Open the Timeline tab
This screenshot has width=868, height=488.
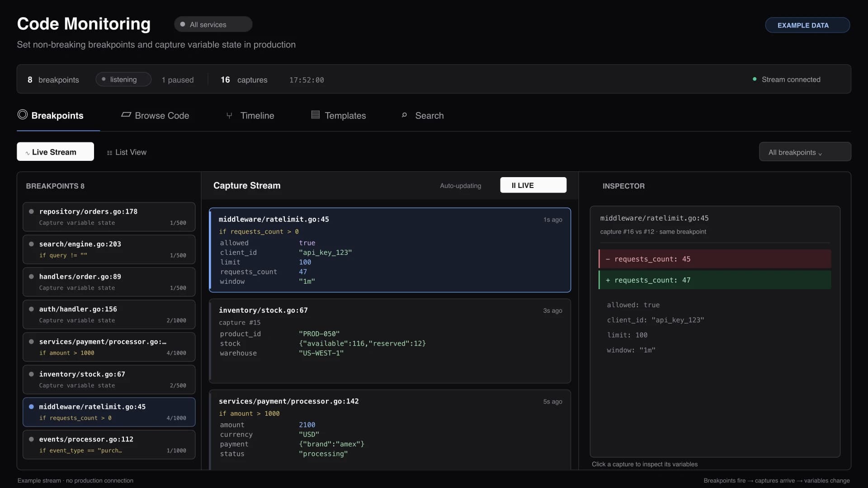point(250,116)
